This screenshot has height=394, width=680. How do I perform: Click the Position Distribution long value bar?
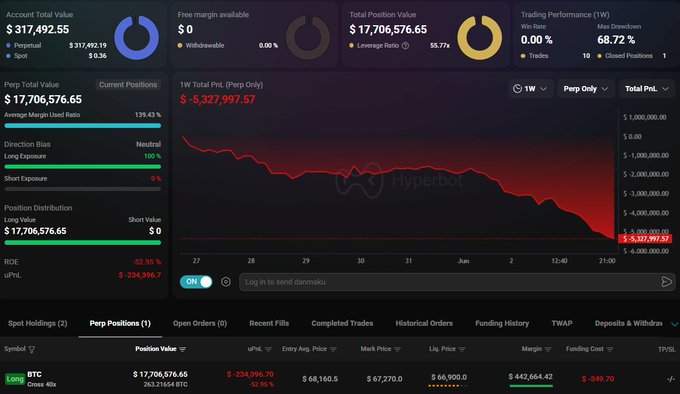tap(82, 243)
